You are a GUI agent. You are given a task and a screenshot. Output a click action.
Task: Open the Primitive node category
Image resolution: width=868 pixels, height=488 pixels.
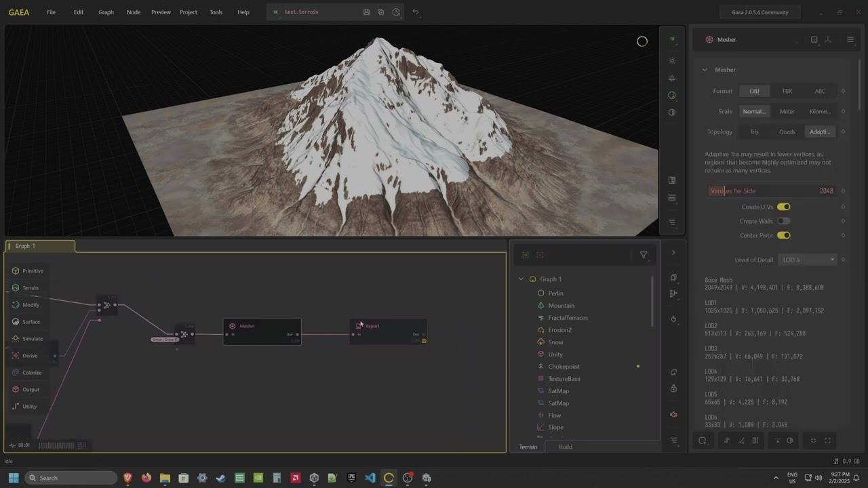point(28,271)
